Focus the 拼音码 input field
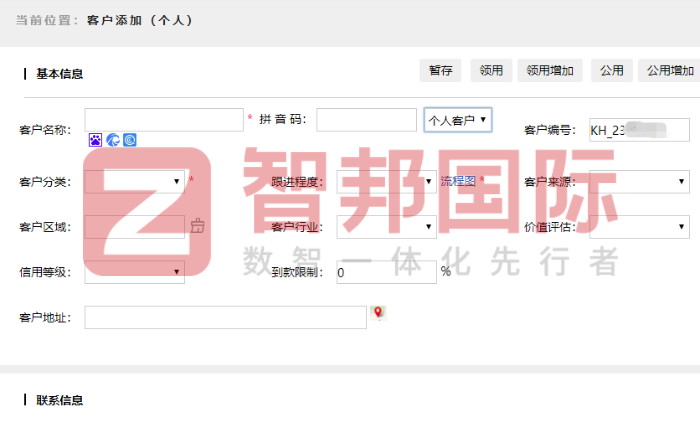Screen dimensions: 700x423 (x=367, y=120)
